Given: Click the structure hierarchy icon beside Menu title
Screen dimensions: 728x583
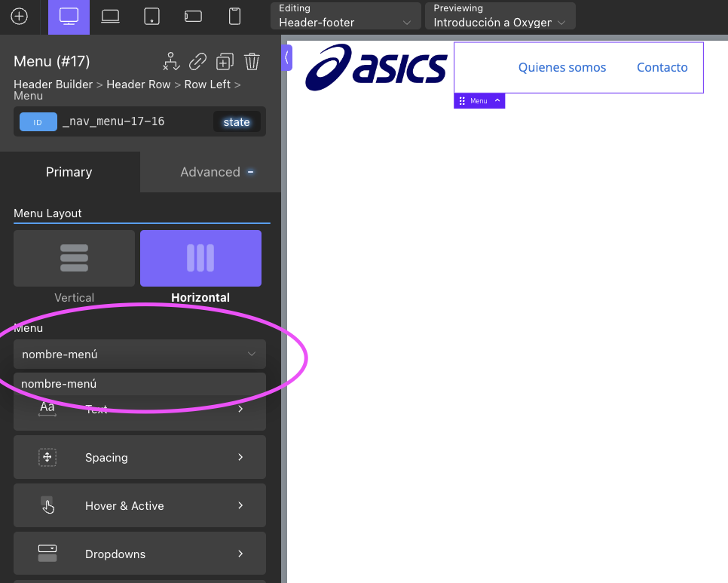Looking at the screenshot, I should [x=171, y=61].
